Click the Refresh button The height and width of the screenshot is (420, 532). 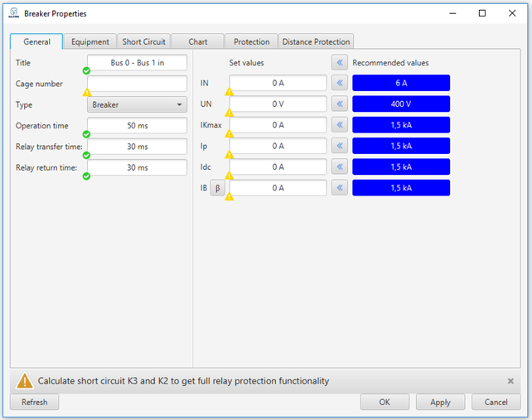(34, 402)
